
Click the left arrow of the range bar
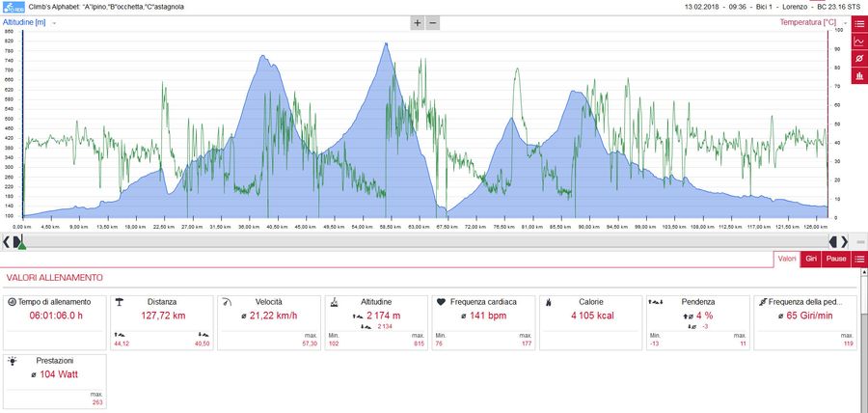coord(6,242)
